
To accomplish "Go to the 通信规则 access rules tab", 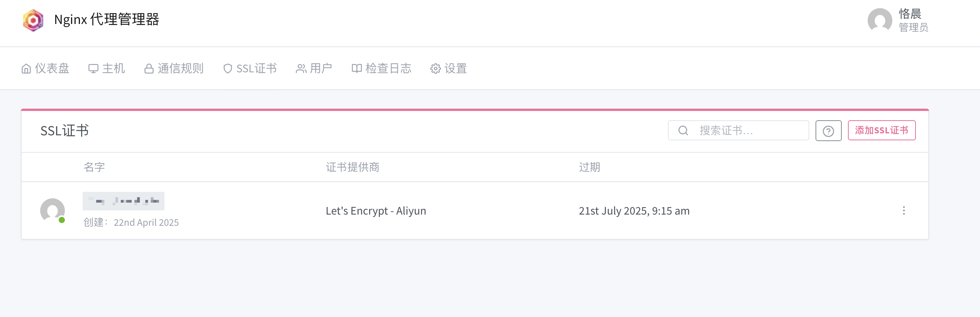I will (x=174, y=68).
